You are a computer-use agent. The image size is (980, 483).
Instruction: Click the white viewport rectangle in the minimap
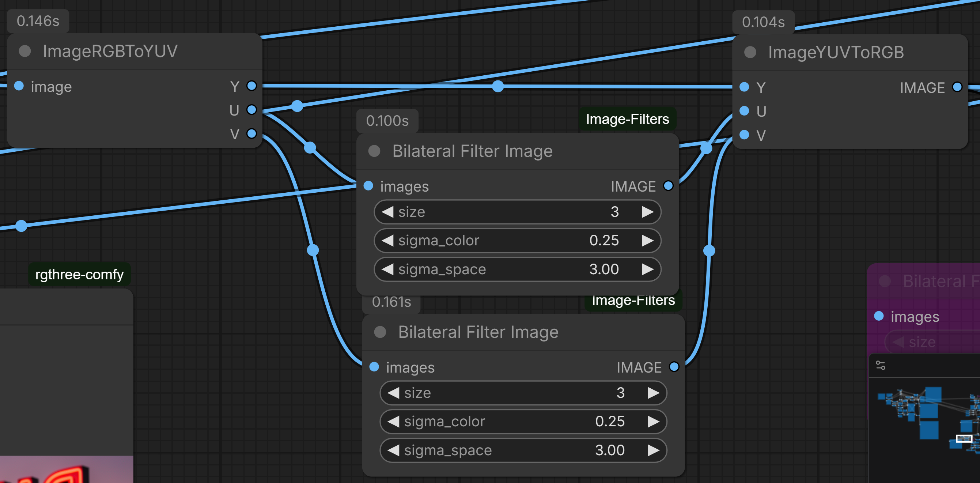[964, 438]
